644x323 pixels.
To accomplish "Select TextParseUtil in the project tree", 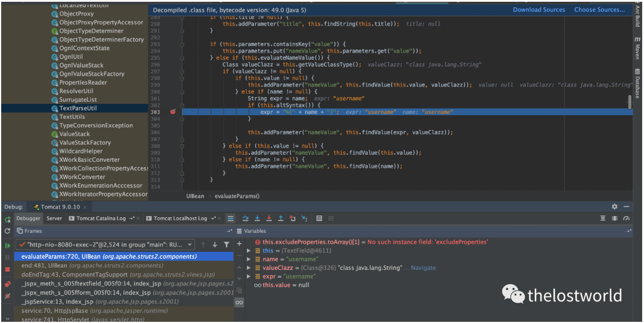I will (x=78, y=109).
